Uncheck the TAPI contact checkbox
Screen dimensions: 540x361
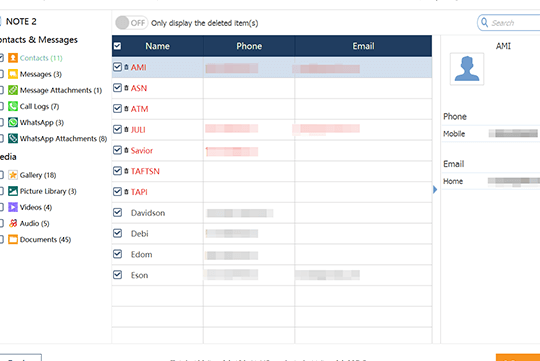point(117,192)
